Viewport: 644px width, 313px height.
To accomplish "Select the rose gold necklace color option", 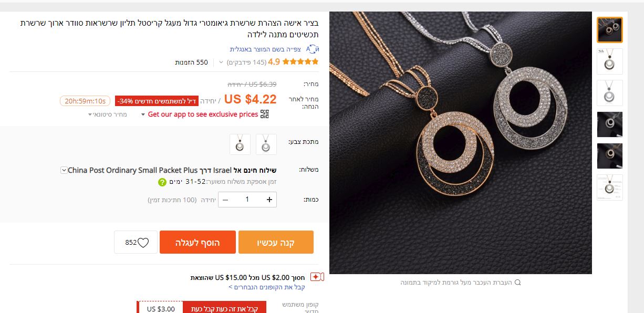I will (x=240, y=144).
